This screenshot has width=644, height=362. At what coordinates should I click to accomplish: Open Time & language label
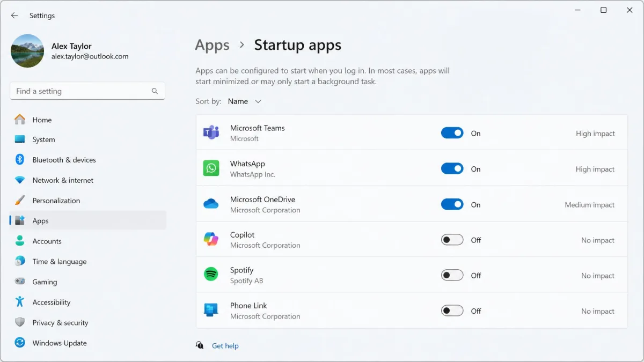[x=59, y=262]
